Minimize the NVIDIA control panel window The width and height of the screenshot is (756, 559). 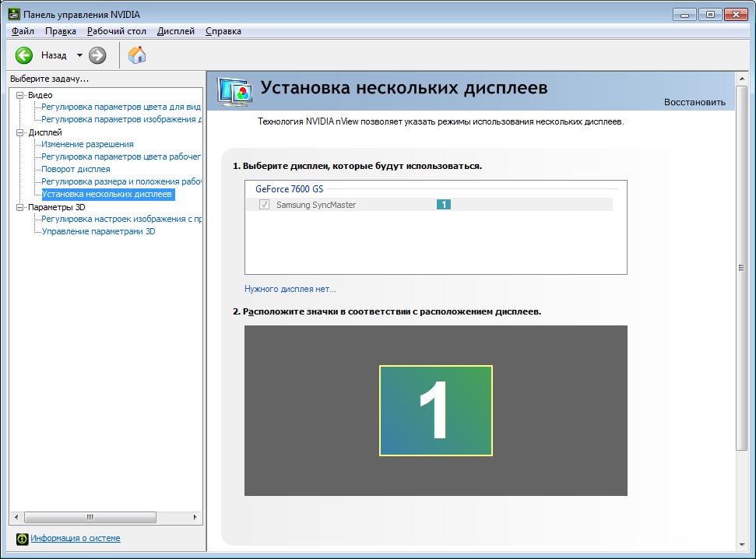[x=684, y=15]
